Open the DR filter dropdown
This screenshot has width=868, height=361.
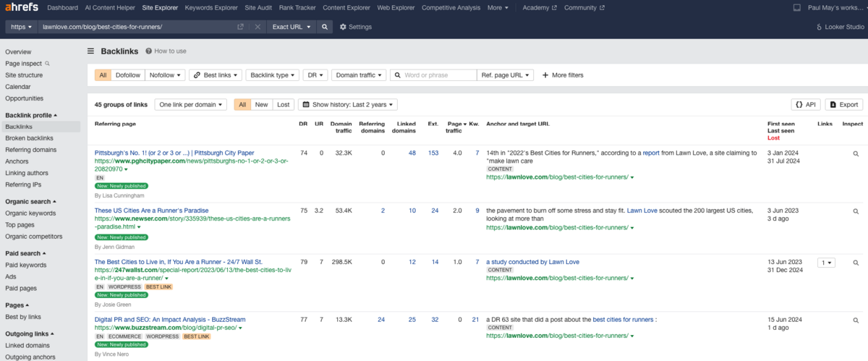pos(315,75)
